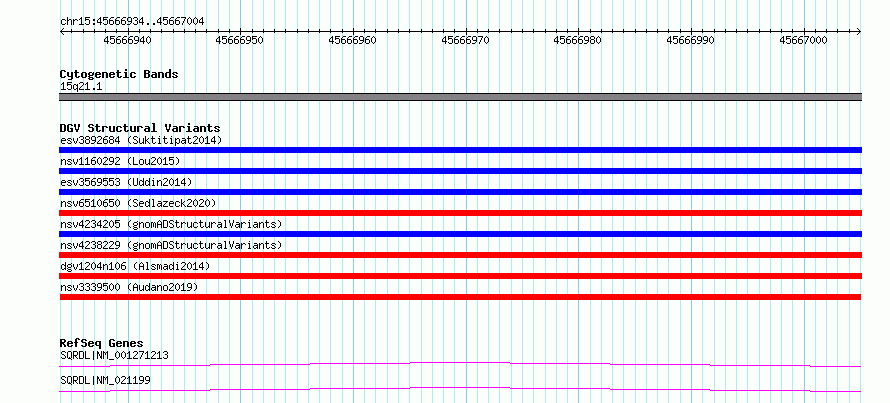This screenshot has width=890, height=403.
Task: Click the Cytogenetic Bands track heading
Action: [x=119, y=74]
